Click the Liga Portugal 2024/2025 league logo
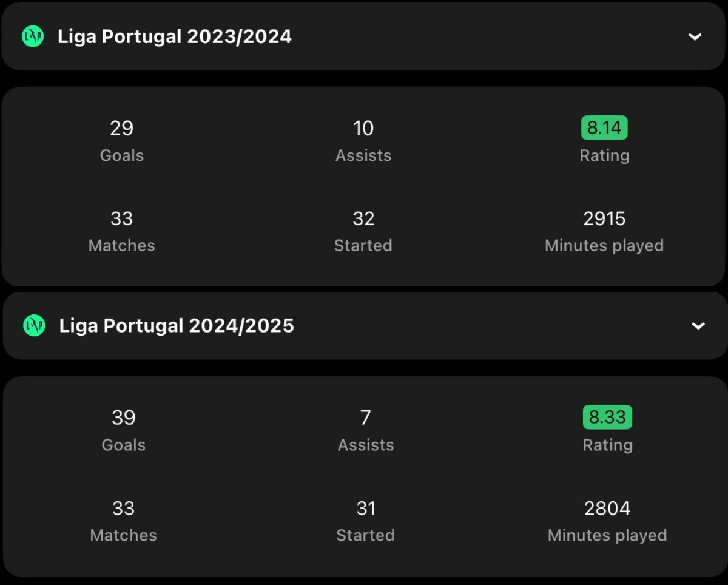This screenshot has height=585, width=728. [x=34, y=326]
